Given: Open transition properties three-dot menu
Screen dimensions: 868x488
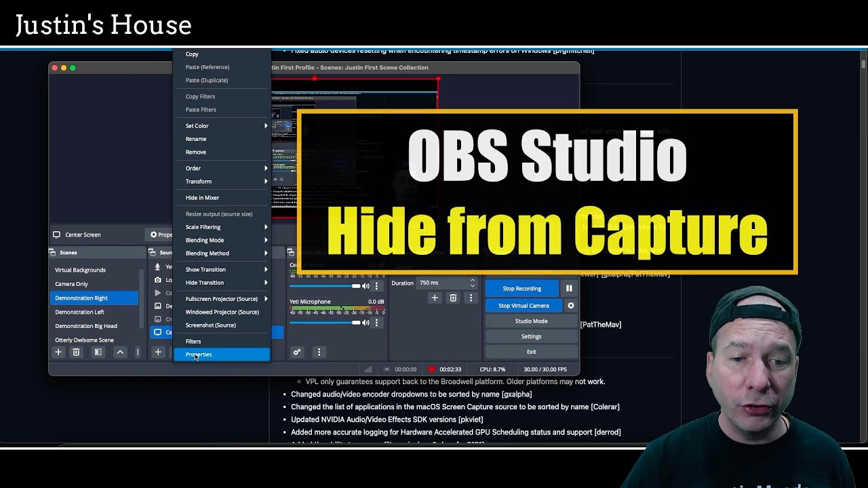Looking at the screenshot, I should [x=471, y=298].
